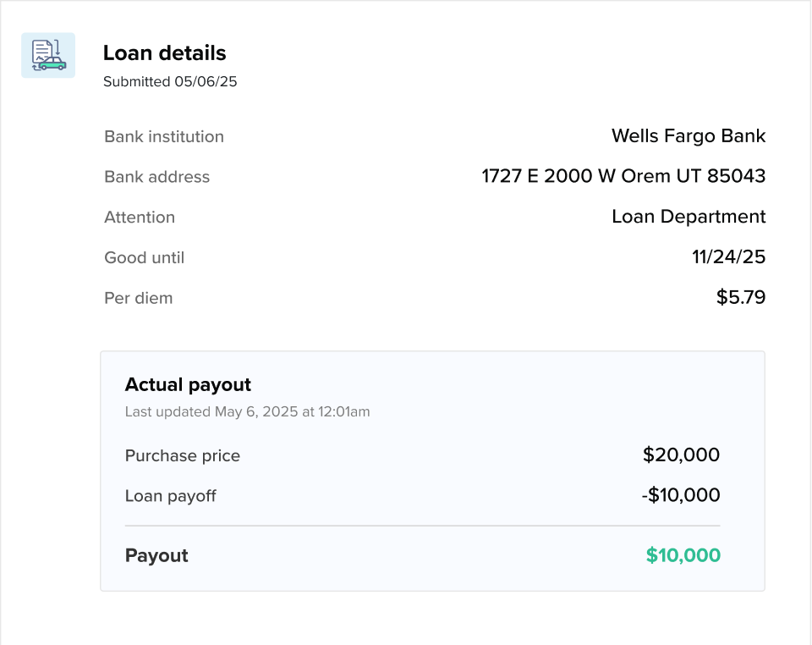The height and width of the screenshot is (645, 812).
Task: Select the last updated timestamp text
Action: pos(247,411)
